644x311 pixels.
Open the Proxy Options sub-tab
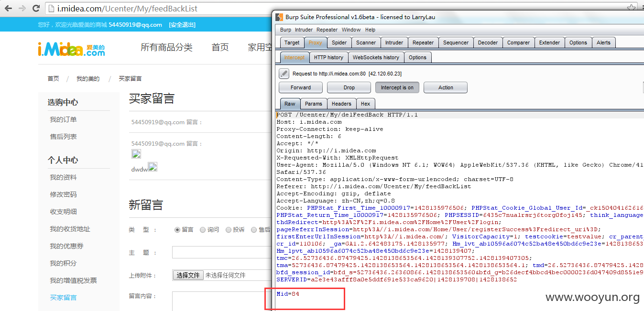(417, 57)
